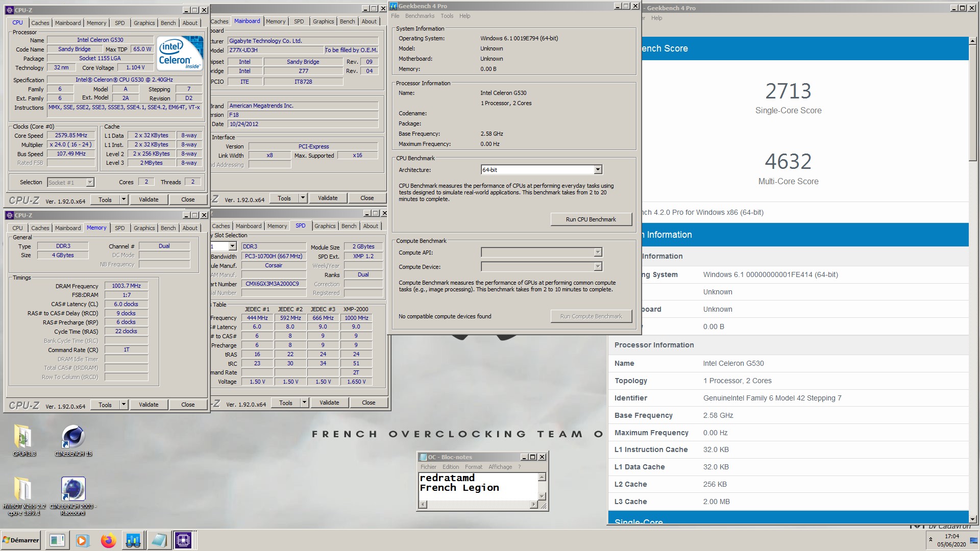Click the taskbar desktop toolbar icon
Viewport: 980px width, 551px height.
(57, 540)
